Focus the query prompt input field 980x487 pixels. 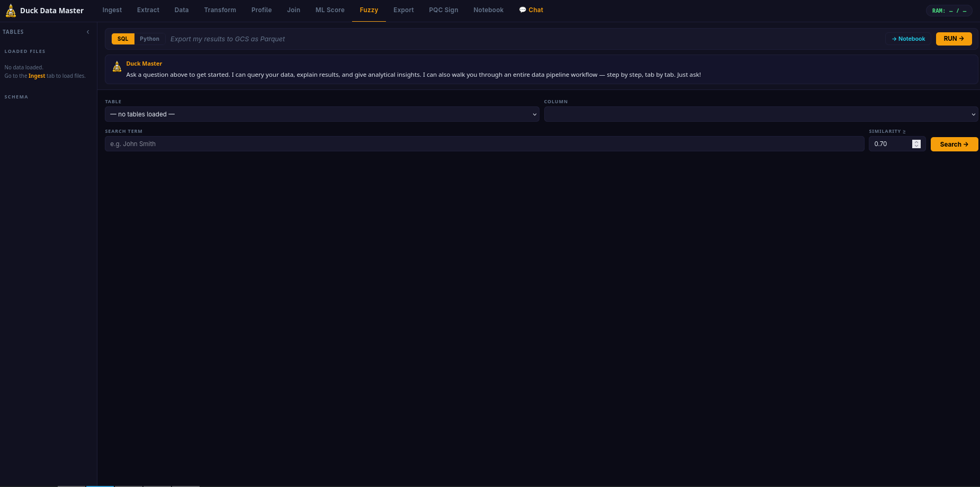tap(524, 39)
